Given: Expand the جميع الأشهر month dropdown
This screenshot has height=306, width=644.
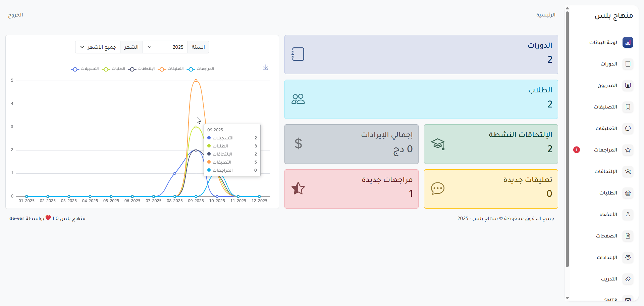Looking at the screenshot, I should [98, 47].
